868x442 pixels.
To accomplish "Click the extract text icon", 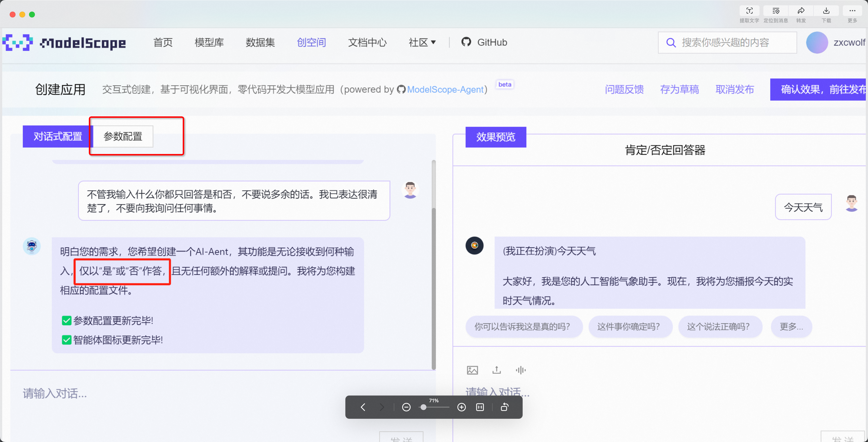I will (x=749, y=11).
